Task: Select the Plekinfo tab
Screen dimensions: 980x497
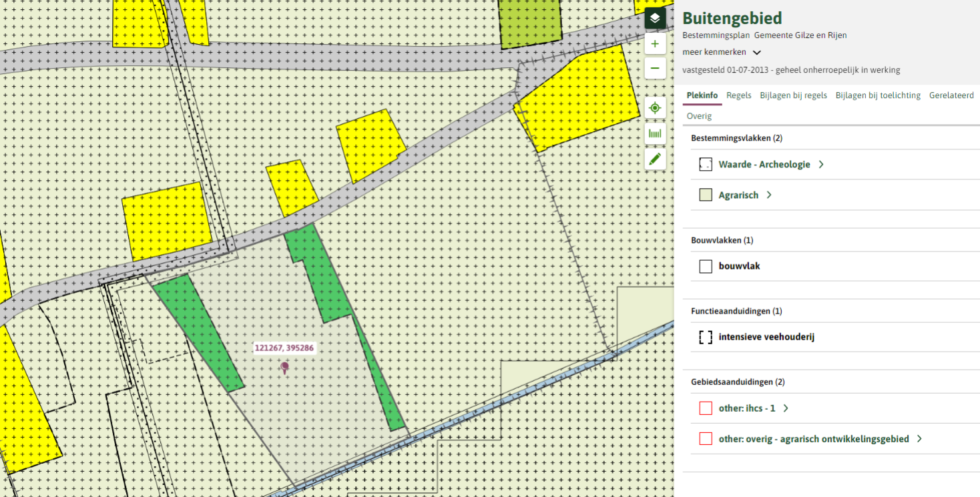Action: 702,95
